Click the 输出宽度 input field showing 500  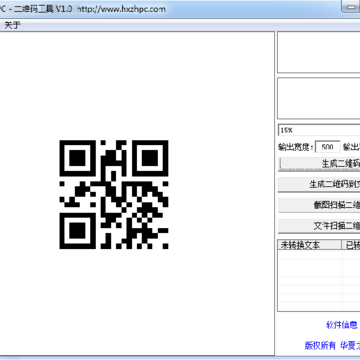point(328,147)
